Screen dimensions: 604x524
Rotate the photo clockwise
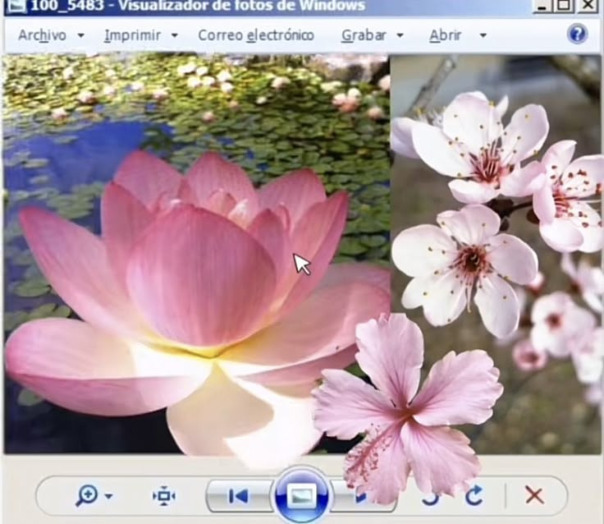pos(473,495)
